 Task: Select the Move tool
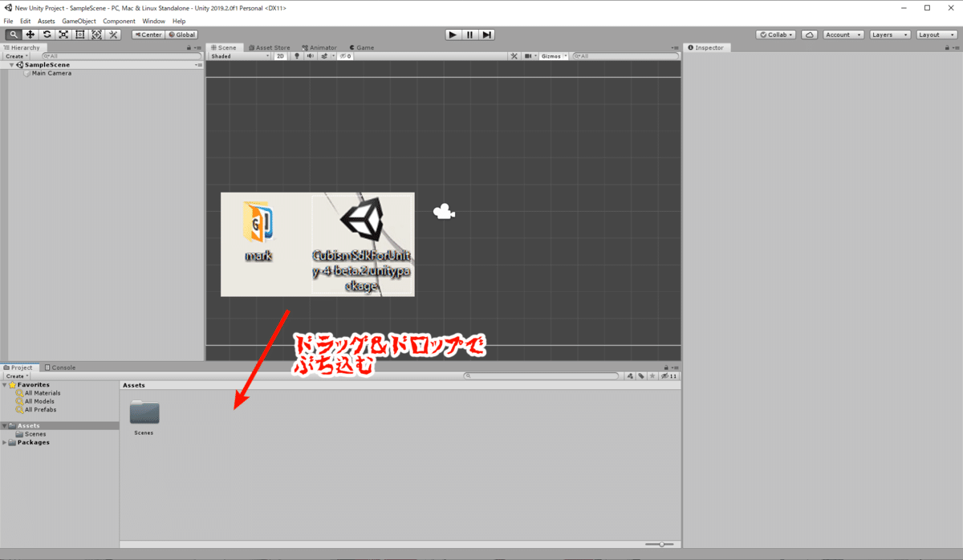tap(30, 34)
